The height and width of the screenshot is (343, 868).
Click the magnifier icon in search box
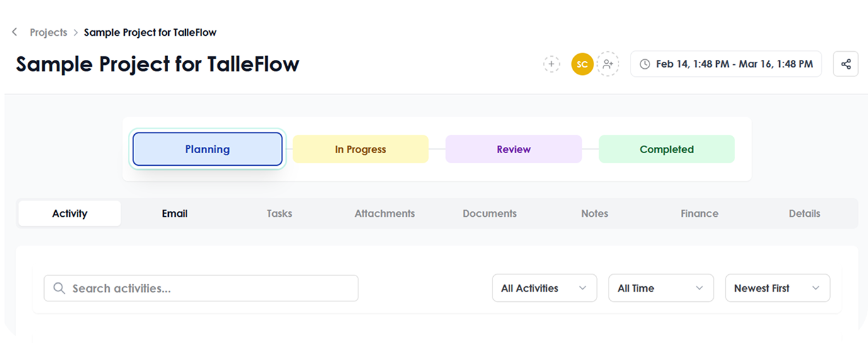(x=59, y=288)
